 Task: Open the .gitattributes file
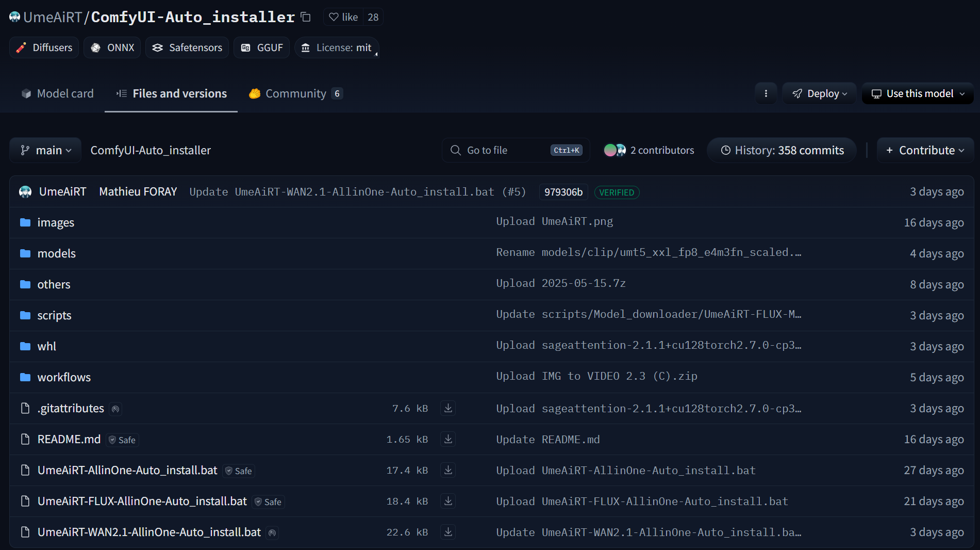[71, 408]
